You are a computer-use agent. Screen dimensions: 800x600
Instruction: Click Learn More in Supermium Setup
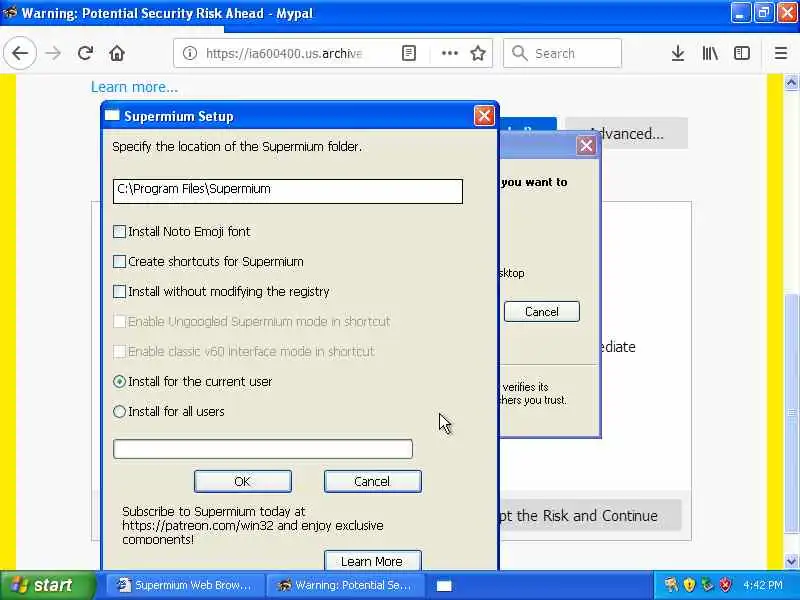(372, 561)
